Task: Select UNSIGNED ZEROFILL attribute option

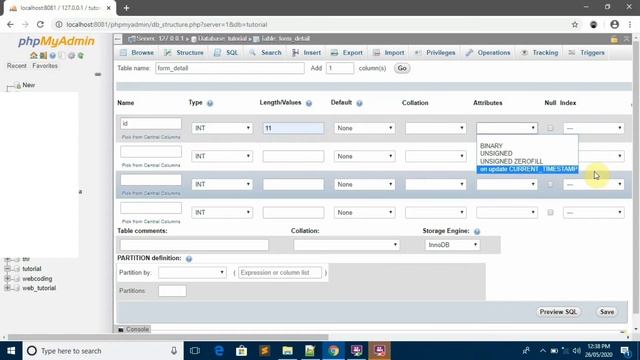Action: [511, 161]
